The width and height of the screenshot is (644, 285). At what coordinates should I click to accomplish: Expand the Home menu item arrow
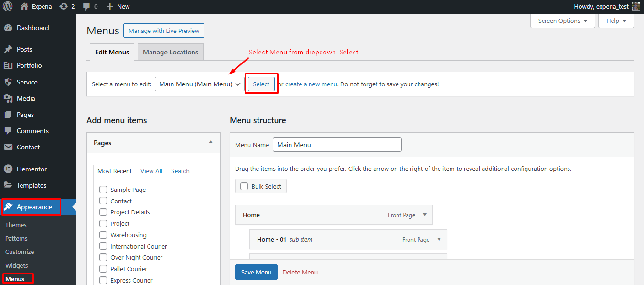(x=425, y=215)
